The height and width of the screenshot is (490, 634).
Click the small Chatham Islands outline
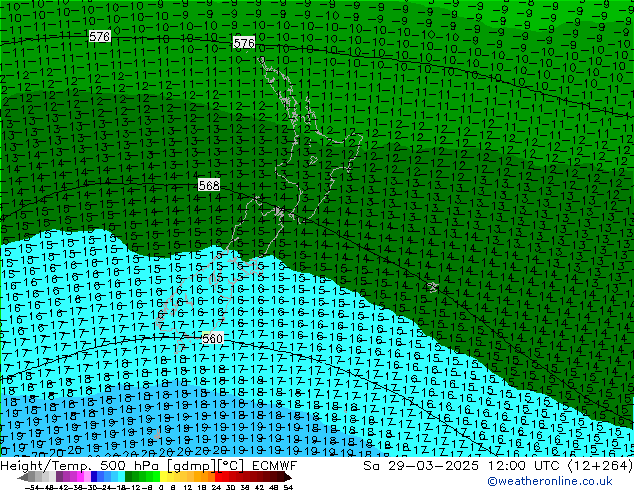[x=432, y=287]
